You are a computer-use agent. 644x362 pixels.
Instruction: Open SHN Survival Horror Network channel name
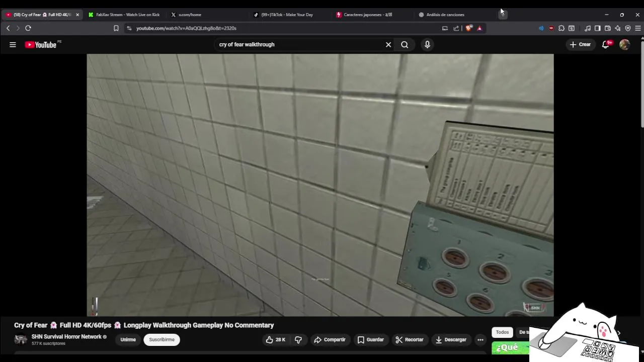(67, 337)
